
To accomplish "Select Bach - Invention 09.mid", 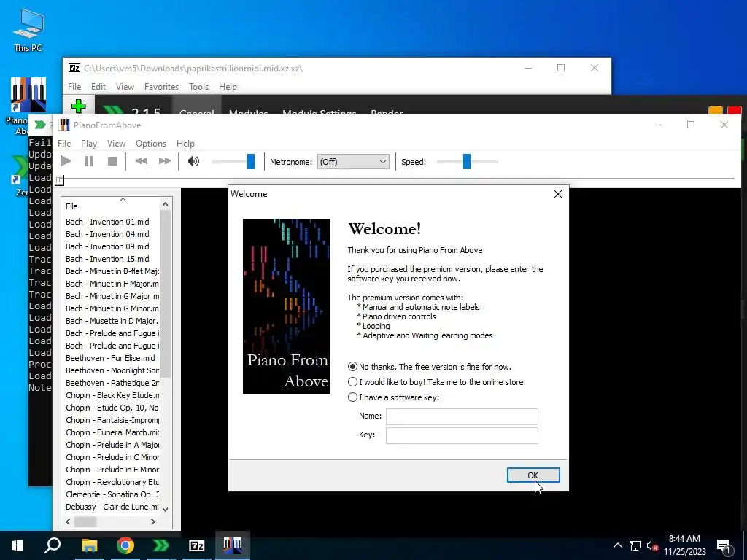I will [x=107, y=246].
